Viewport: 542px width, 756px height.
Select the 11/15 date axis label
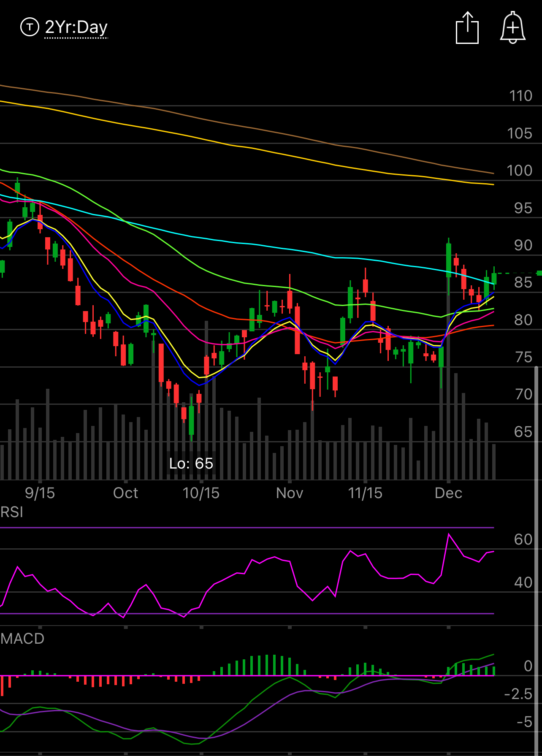pyautogui.click(x=365, y=493)
